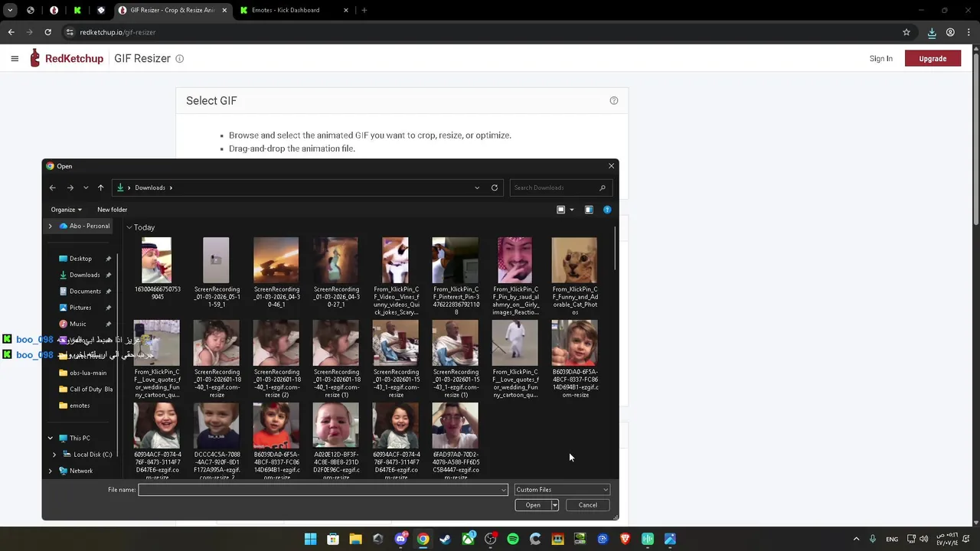Open the Windows Start menu

pos(310,539)
